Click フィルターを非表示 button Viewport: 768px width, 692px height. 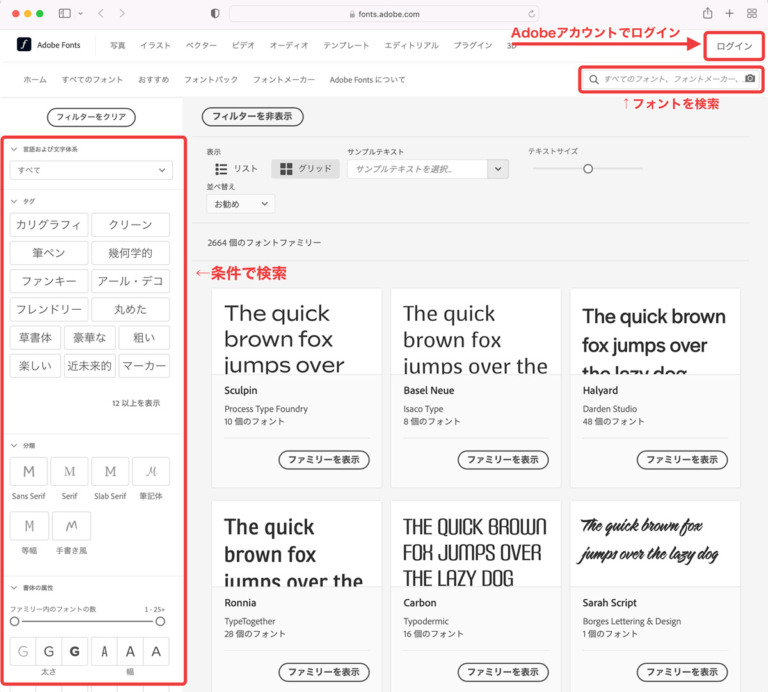252,117
